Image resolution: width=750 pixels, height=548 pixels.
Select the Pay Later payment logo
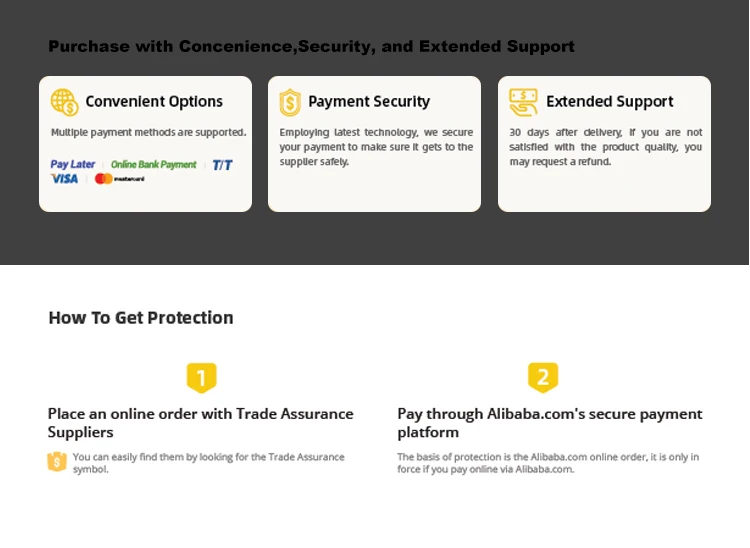point(73,164)
